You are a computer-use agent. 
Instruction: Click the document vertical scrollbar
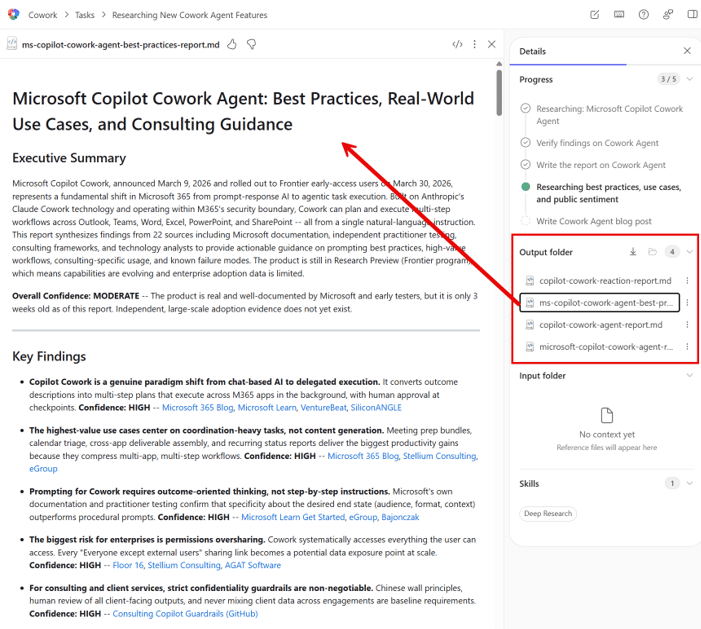pos(498,95)
